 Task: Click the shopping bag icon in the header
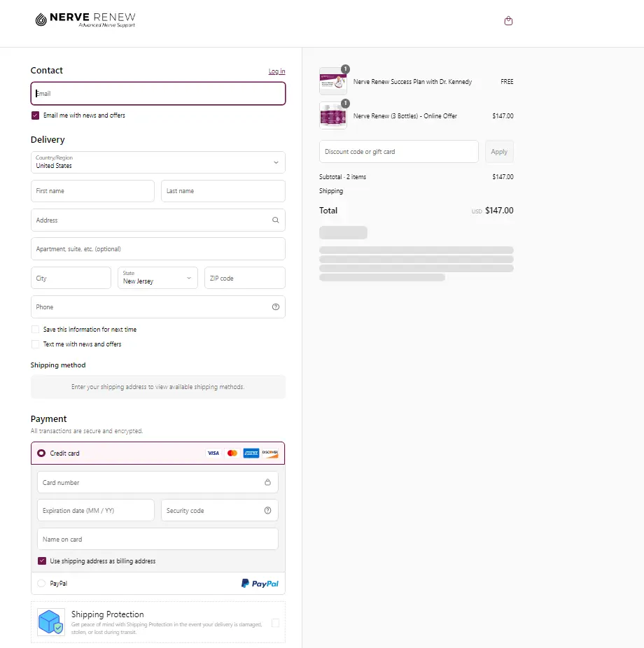point(508,20)
